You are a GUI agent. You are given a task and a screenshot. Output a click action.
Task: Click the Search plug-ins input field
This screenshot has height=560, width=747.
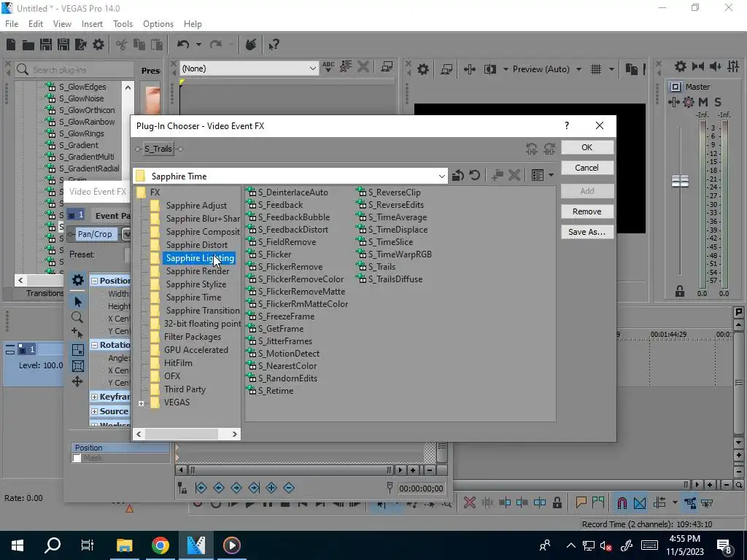[x=76, y=70]
